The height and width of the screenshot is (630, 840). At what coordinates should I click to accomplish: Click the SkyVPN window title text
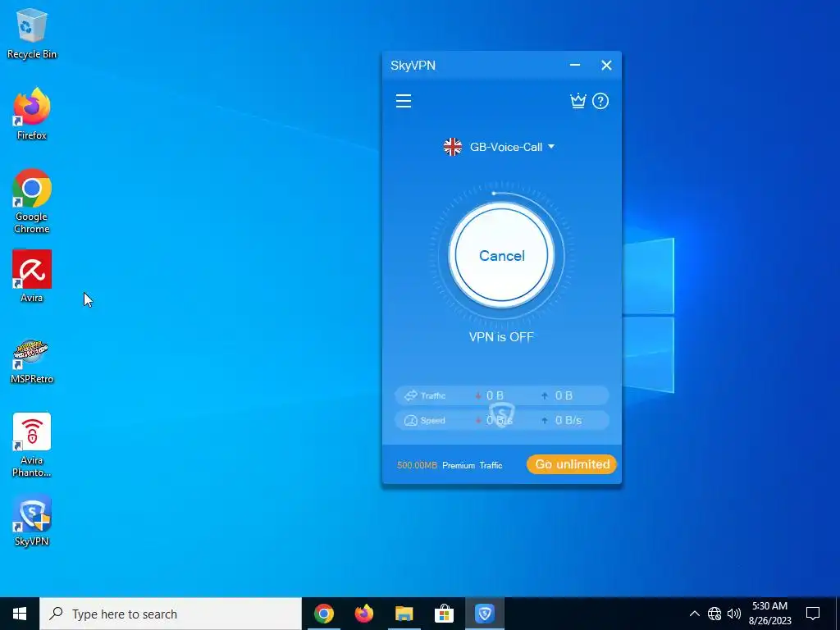click(413, 66)
